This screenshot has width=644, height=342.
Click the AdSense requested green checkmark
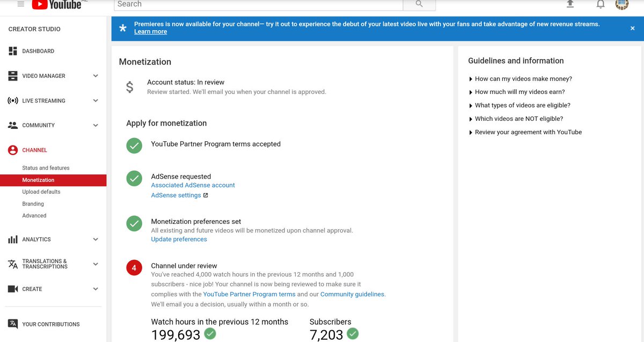134,178
